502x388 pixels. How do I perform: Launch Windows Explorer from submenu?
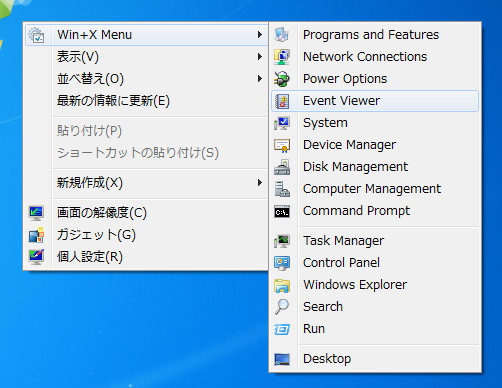[x=375, y=285]
